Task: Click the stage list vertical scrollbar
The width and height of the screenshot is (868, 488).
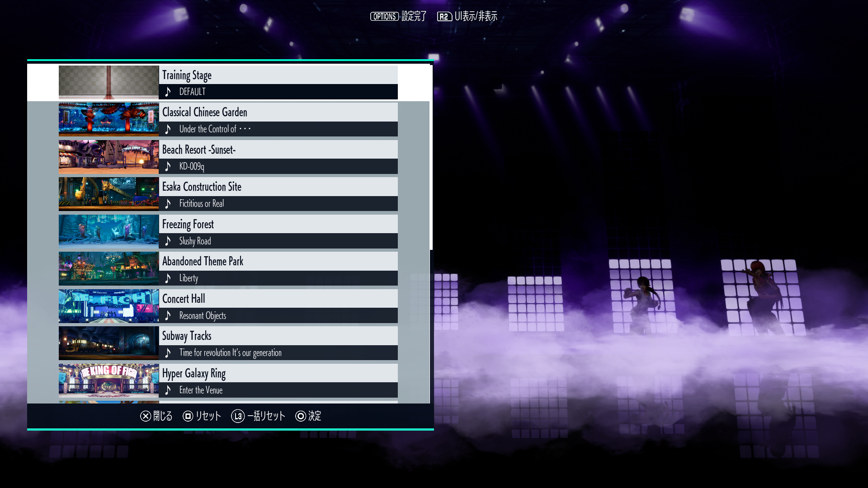Action: (x=431, y=157)
